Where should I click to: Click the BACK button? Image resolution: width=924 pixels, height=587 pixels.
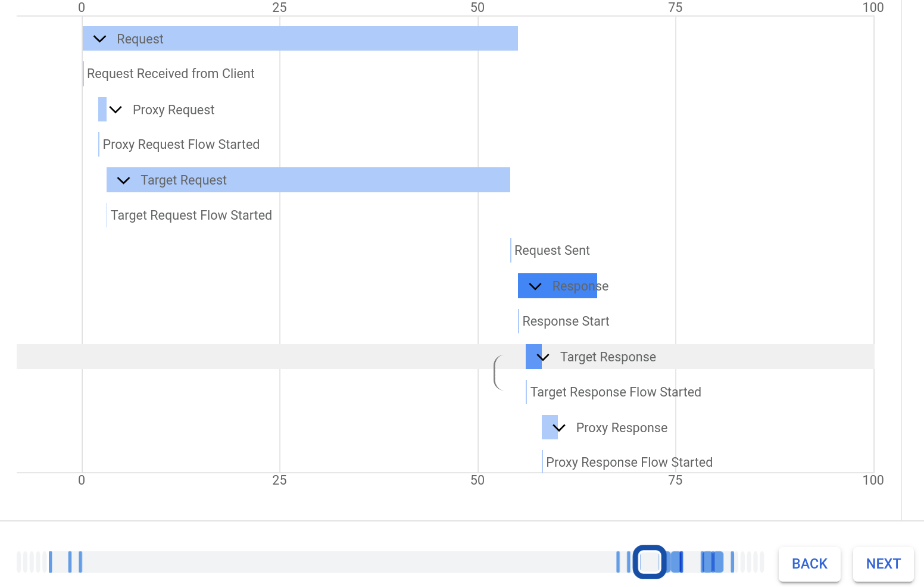(x=809, y=564)
